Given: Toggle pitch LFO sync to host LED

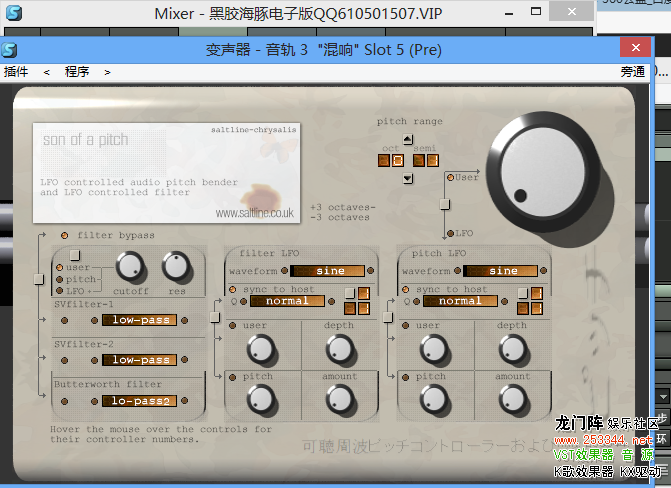Looking at the screenshot, I should tap(406, 290).
